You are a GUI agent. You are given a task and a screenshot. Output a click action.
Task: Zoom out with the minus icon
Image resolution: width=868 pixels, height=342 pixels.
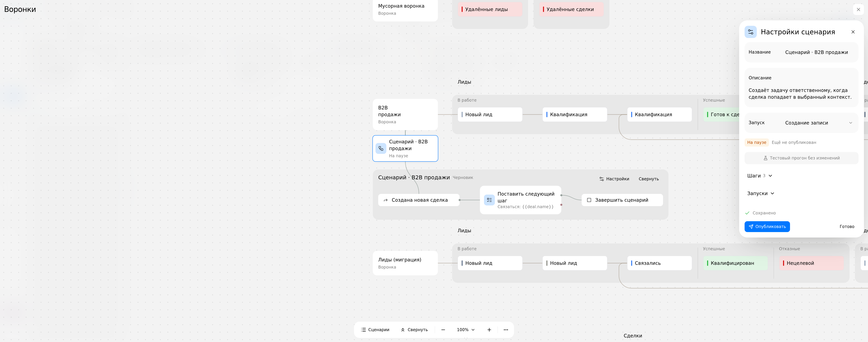(x=443, y=330)
